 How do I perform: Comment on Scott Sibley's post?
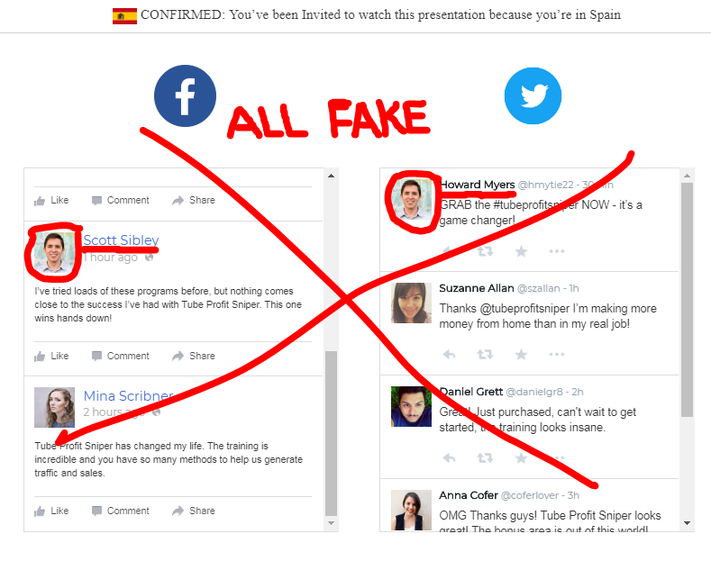click(120, 356)
